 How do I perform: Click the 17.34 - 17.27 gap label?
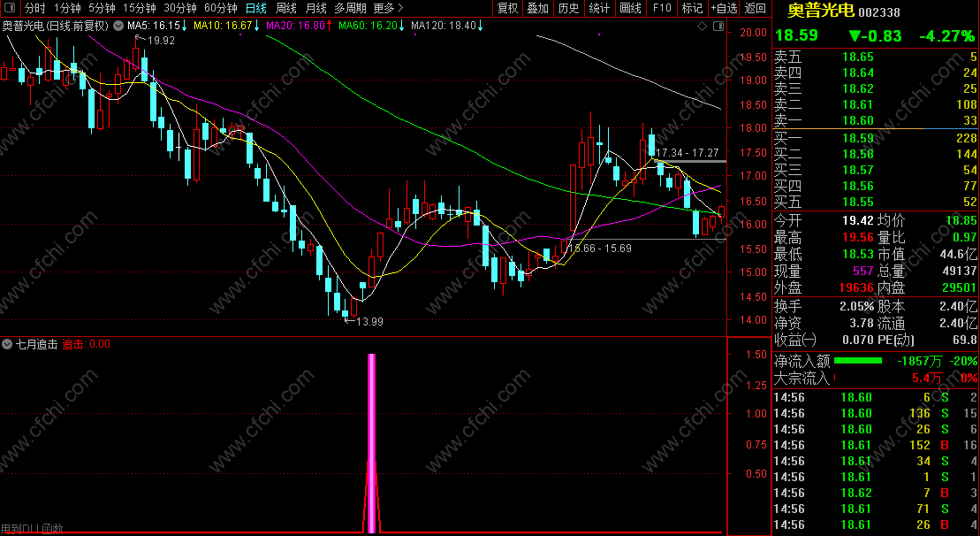(687, 153)
